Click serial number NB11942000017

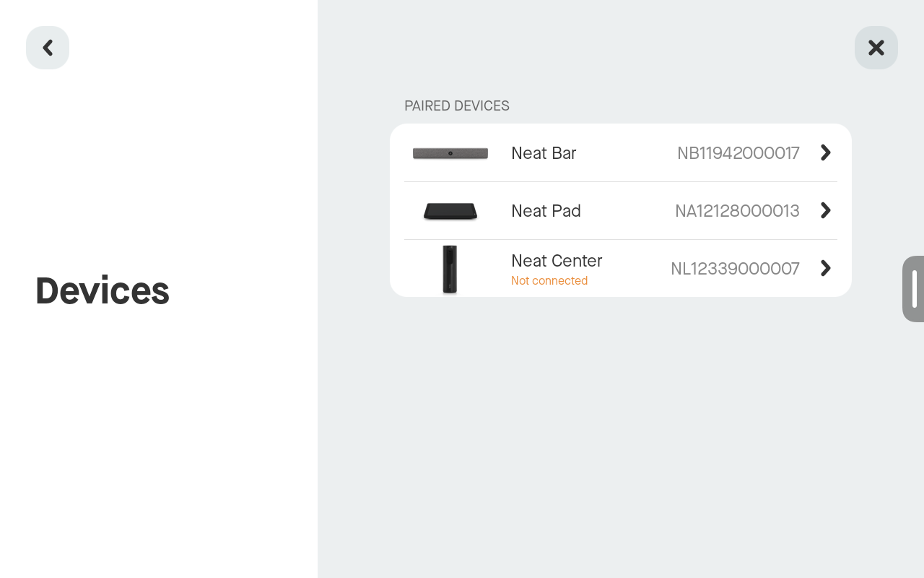tap(738, 152)
